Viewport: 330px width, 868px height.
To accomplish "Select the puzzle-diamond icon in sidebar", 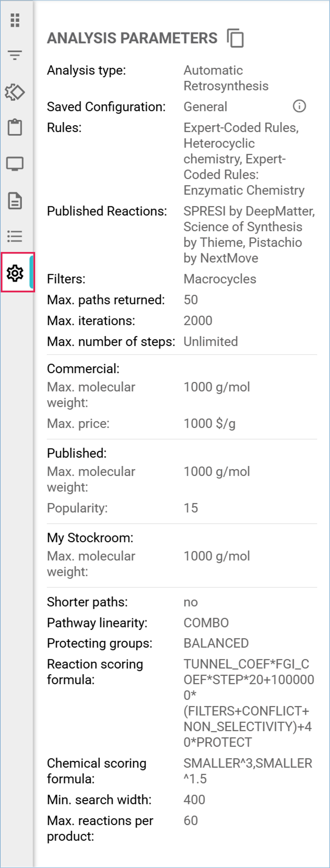I will (15, 92).
